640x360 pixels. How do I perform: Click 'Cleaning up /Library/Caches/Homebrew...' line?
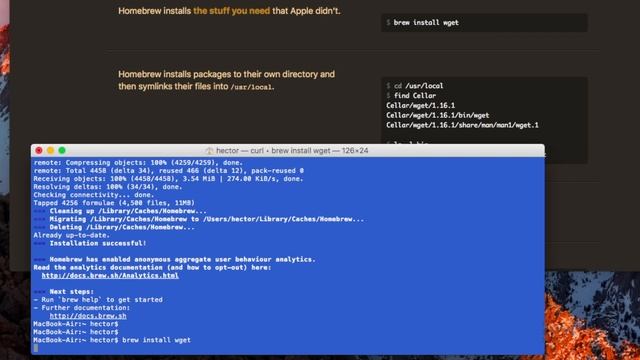point(120,211)
